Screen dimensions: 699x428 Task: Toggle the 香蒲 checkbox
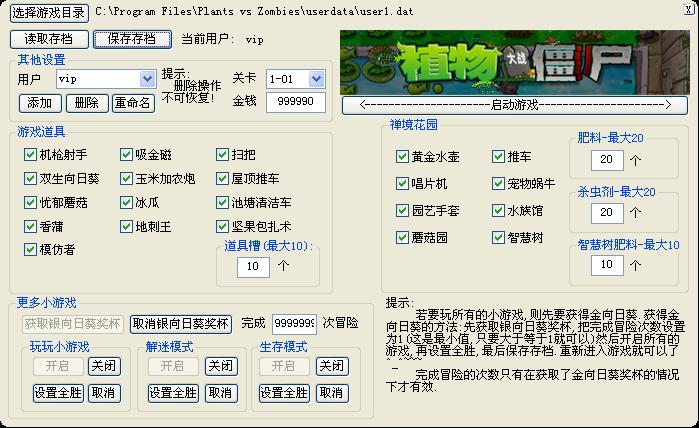[30, 226]
